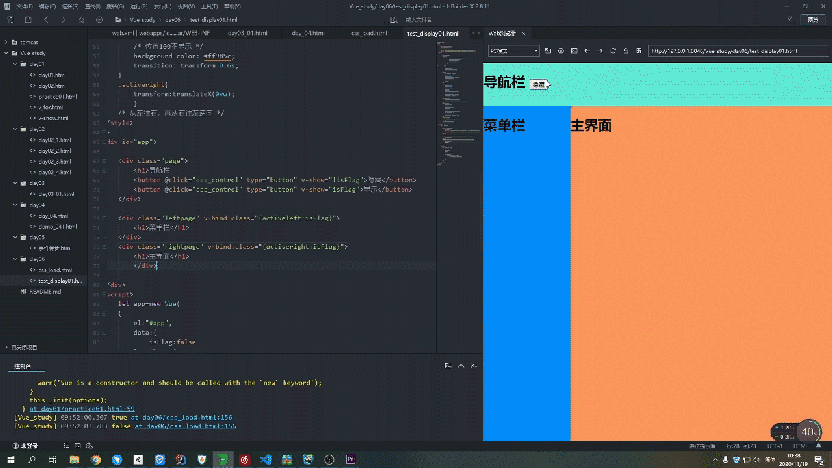
Task: Click the open-in-external-browser icon in preview toolbar
Action: [548, 51]
